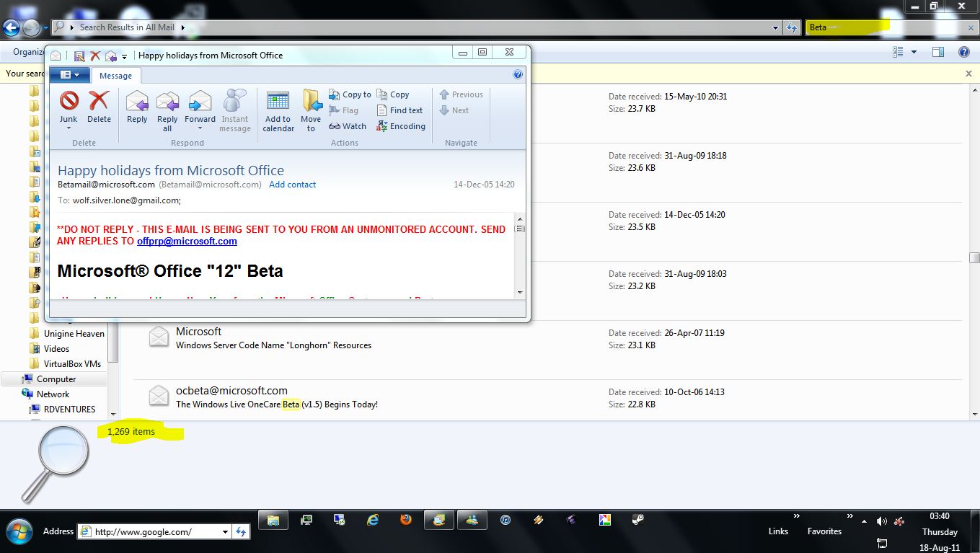Open the Encoding options
Image resolution: width=980 pixels, height=553 pixels.
click(x=401, y=126)
